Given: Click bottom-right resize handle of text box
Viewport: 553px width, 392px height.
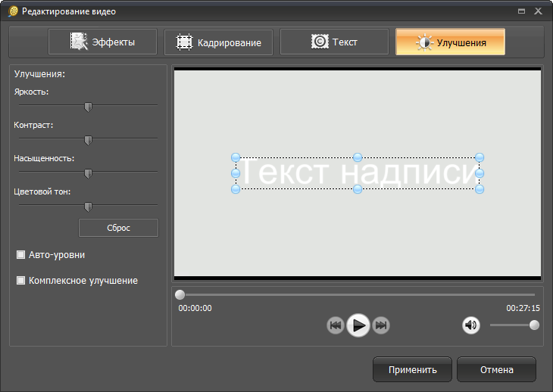Looking at the screenshot, I should [x=480, y=189].
